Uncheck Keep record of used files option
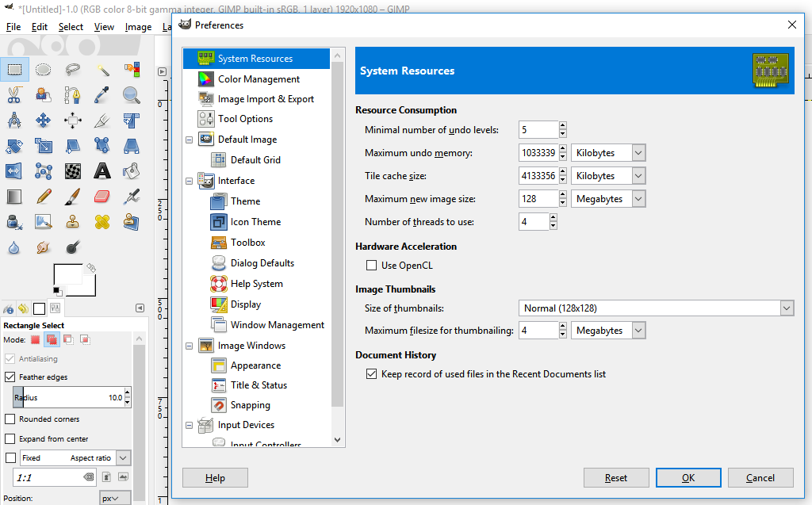This screenshot has width=812, height=505. (371, 374)
